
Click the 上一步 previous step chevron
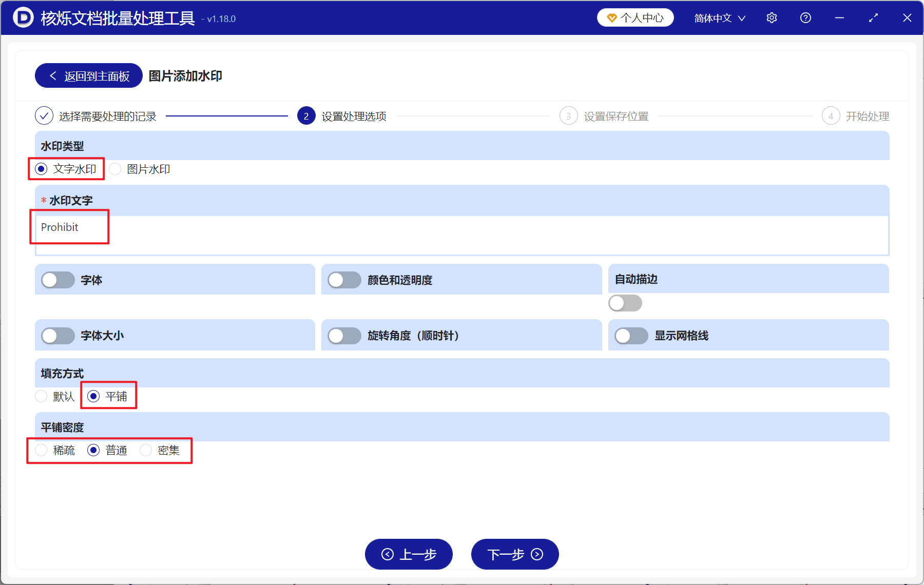(388, 555)
